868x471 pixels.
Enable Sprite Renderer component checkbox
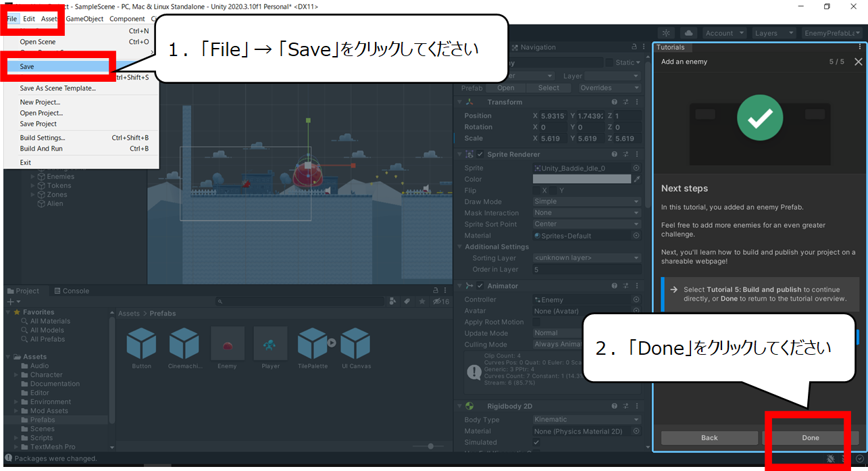[x=480, y=154]
